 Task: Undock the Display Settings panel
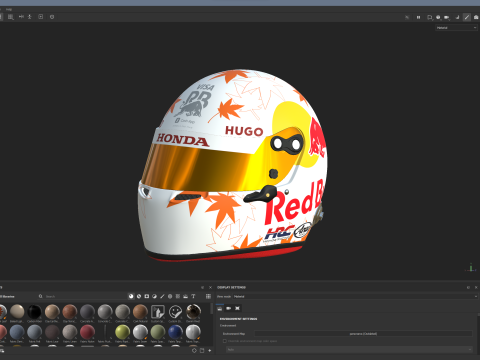tap(468, 287)
